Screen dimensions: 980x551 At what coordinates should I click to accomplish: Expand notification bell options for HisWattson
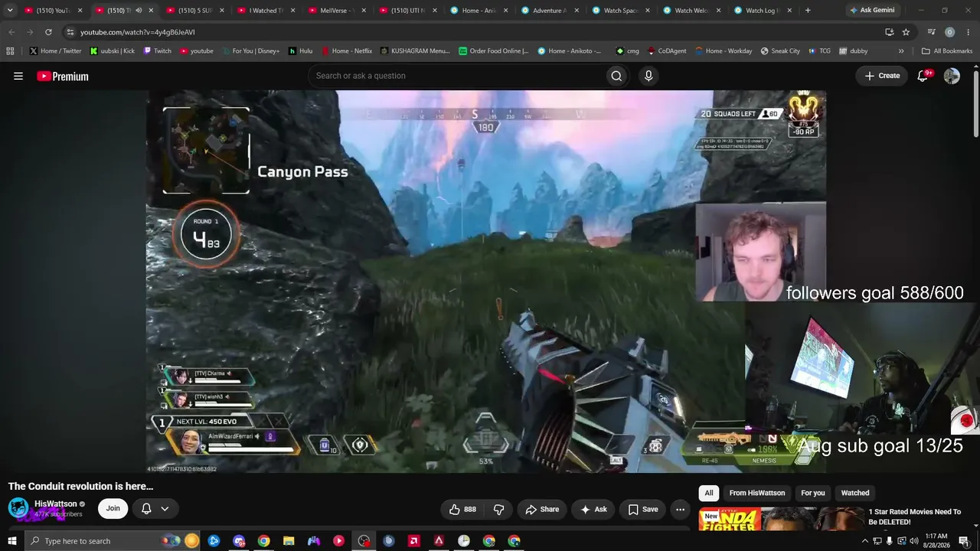[165, 509]
